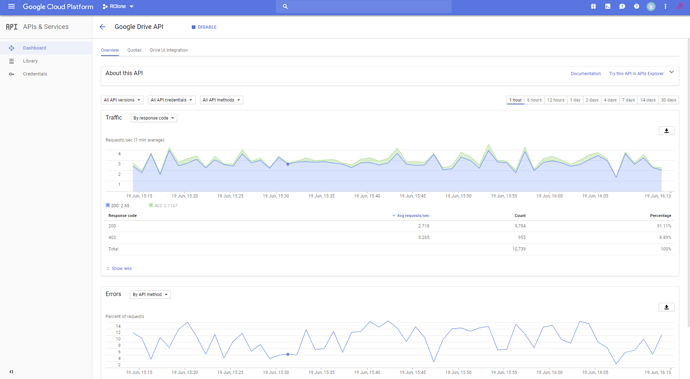Select the 7 days time range

point(628,100)
